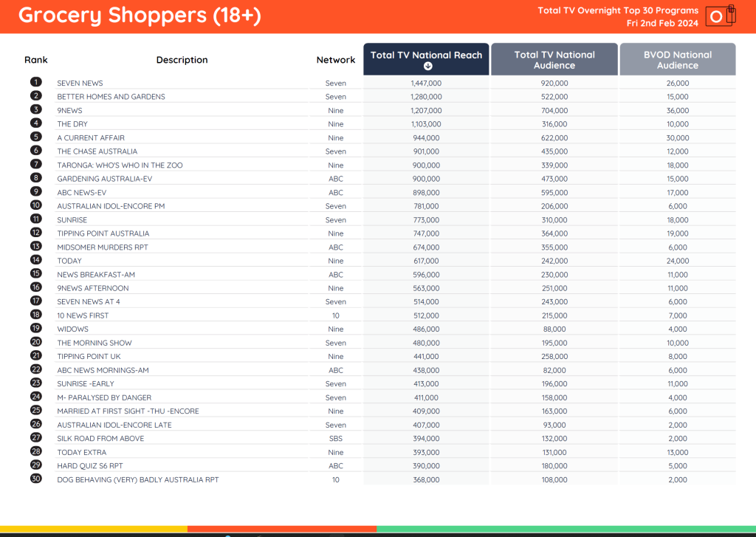
Task: Open the GARDENING AUSTRALIA-EV program entry
Action: point(105,179)
